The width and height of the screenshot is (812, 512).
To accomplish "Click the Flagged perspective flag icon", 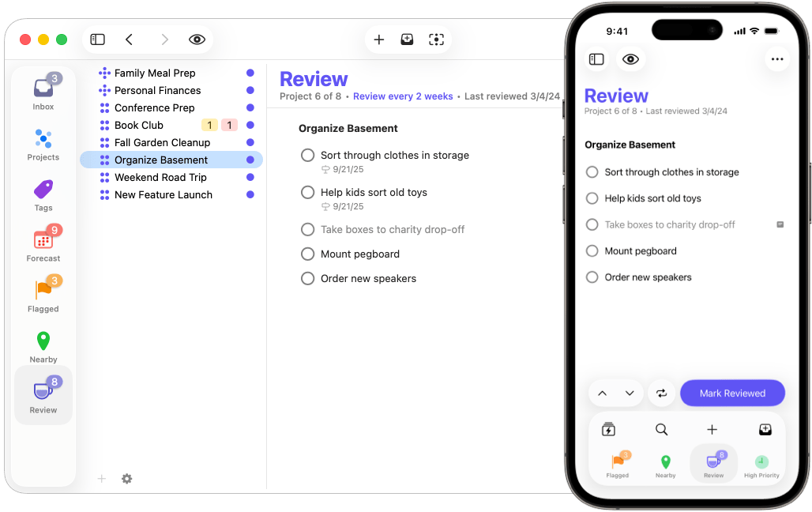I will point(43,287).
